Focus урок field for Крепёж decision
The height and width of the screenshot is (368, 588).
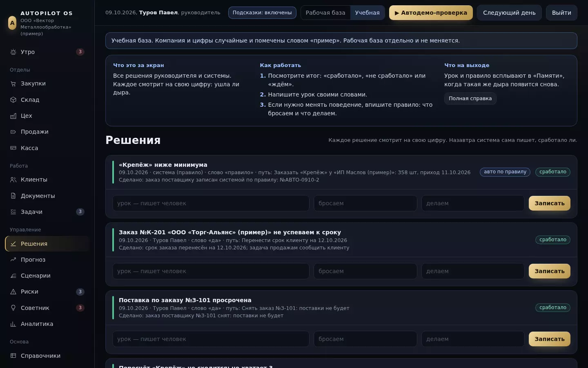coord(211,203)
